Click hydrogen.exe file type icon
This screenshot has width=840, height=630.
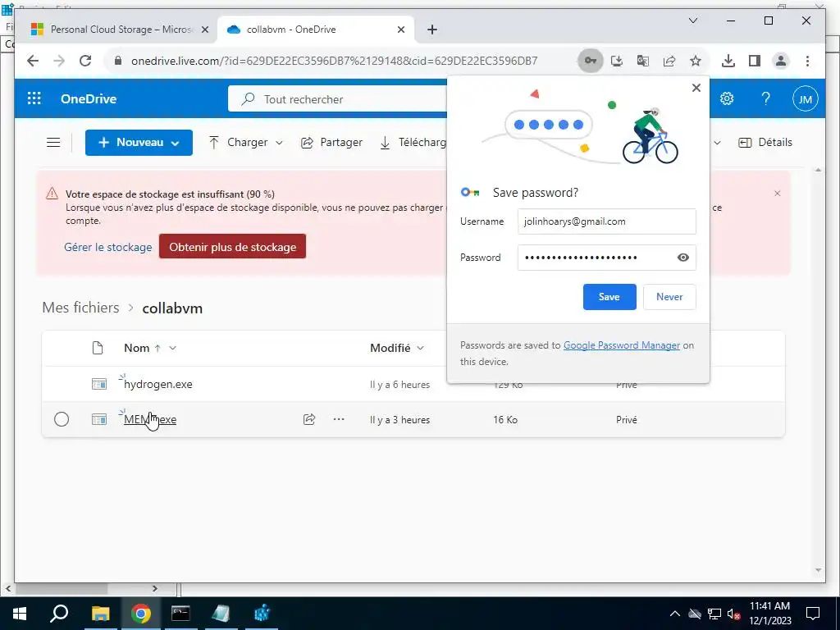coord(99,384)
